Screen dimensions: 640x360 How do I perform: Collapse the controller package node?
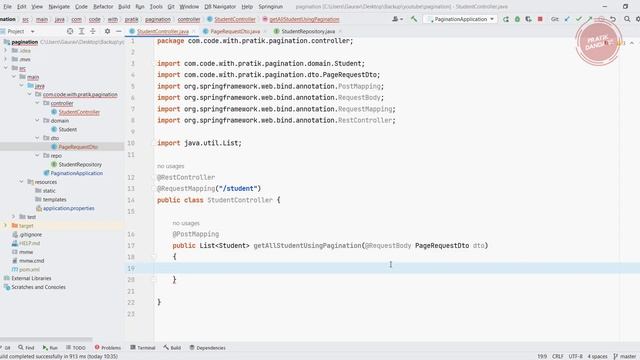(x=37, y=103)
